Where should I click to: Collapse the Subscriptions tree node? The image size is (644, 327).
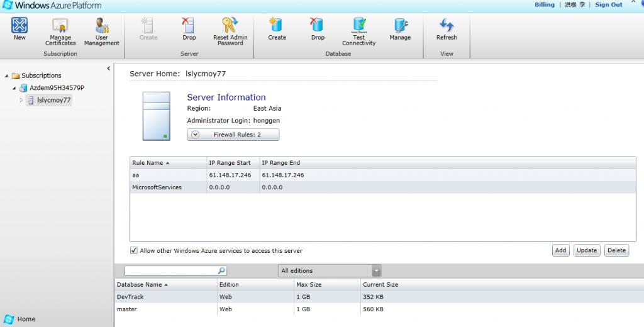pyautogui.click(x=6, y=76)
